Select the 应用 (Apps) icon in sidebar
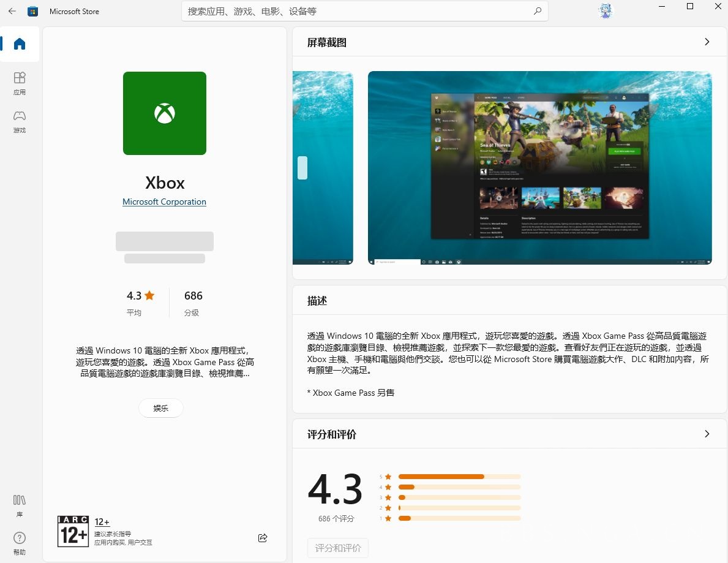 pos(19,83)
